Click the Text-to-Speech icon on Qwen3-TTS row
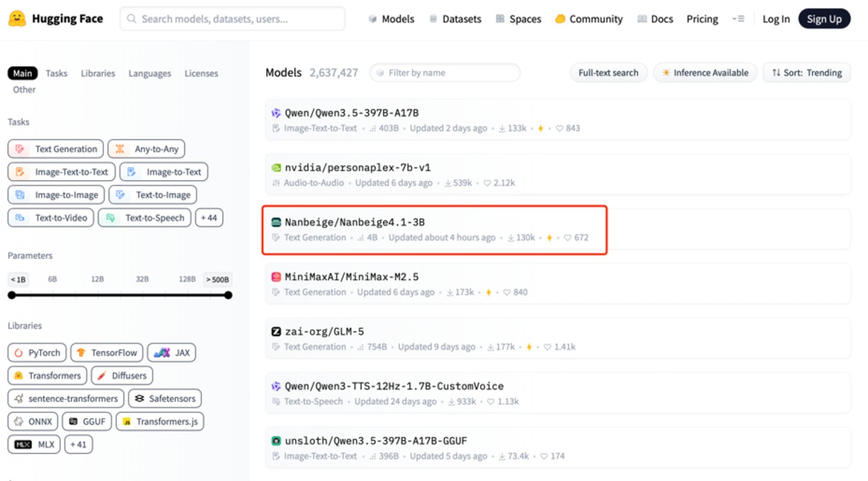Screen dimensions: 868x481 (276, 401)
